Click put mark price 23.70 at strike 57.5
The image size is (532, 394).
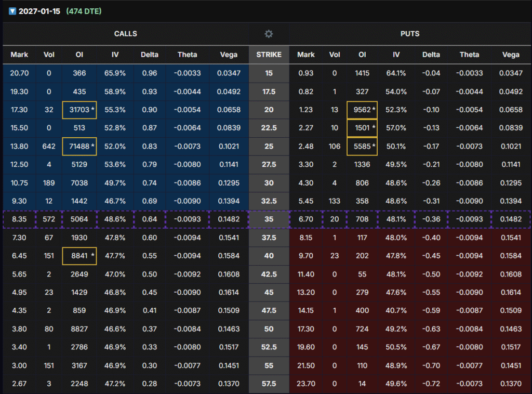tap(306, 384)
